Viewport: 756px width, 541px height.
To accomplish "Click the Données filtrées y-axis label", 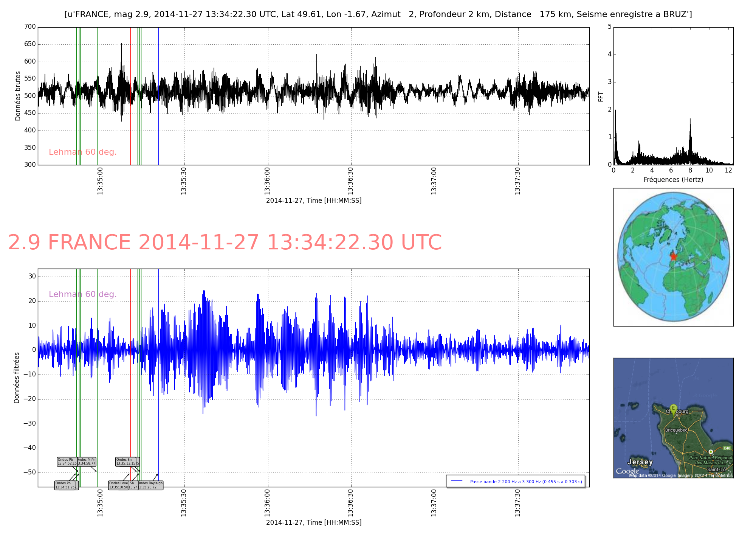I will [17, 378].
